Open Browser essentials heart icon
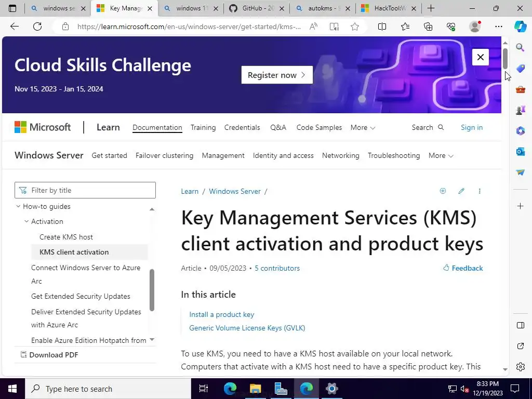532x399 pixels. 451,26
